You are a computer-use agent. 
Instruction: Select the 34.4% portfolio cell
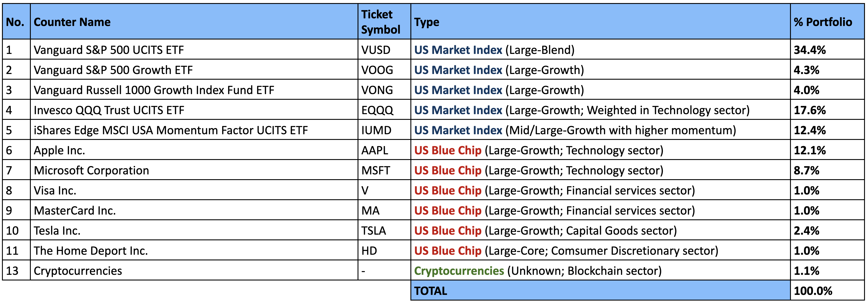point(809,50)
